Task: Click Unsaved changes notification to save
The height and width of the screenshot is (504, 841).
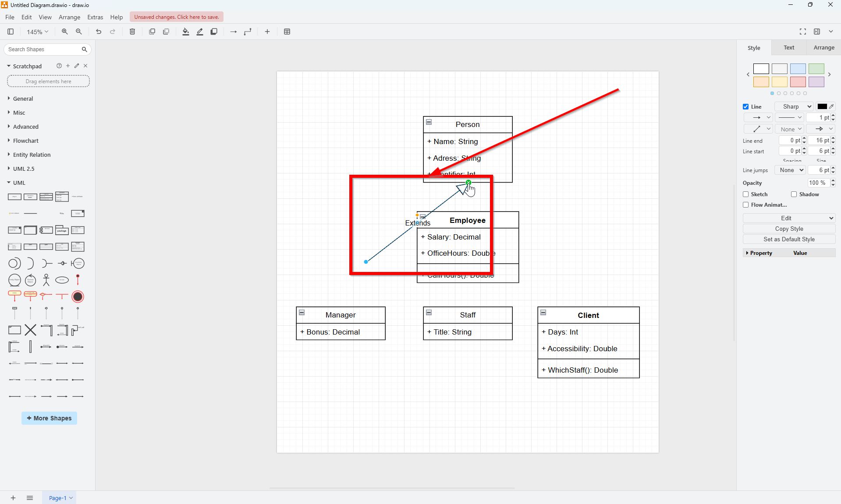Action: click(x=176, y=17)
